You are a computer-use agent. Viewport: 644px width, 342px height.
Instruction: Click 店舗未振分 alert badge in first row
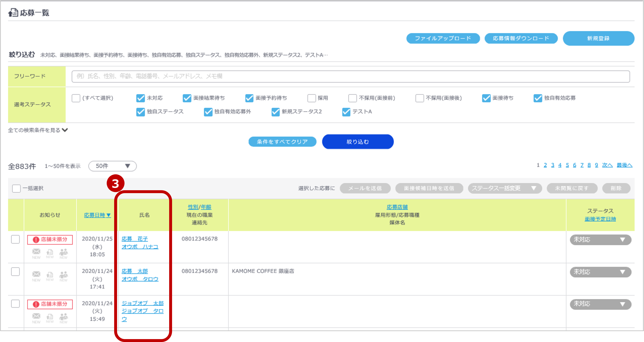coord(50,239)
